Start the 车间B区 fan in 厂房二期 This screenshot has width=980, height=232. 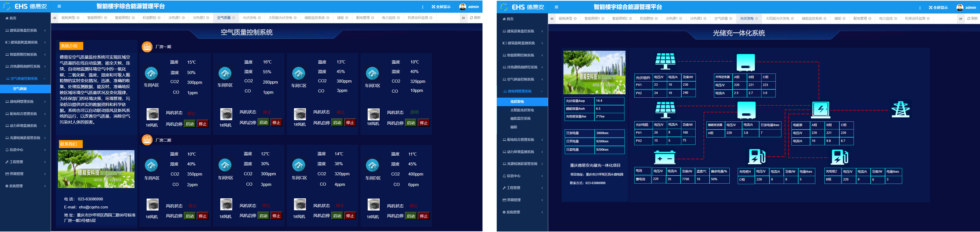click(263, 216)
